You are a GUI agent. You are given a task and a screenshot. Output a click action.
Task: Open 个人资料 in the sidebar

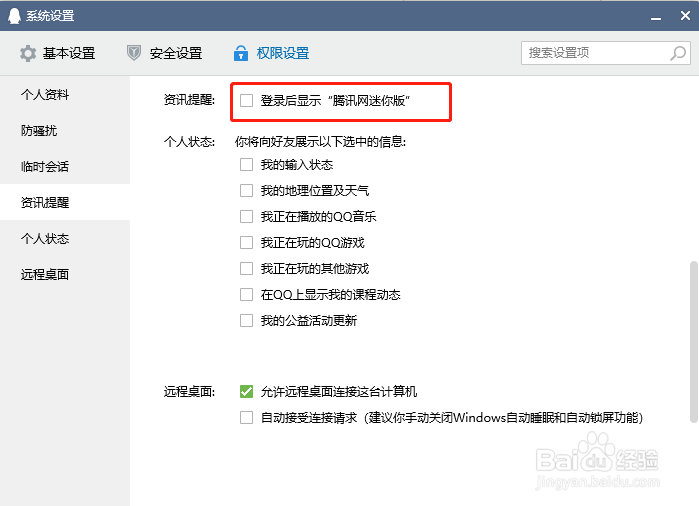pos(65,95)
